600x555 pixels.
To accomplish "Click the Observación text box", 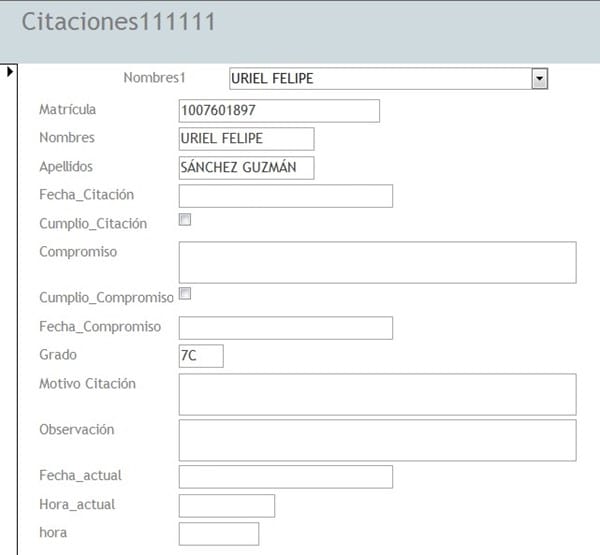I will [377, 440].
